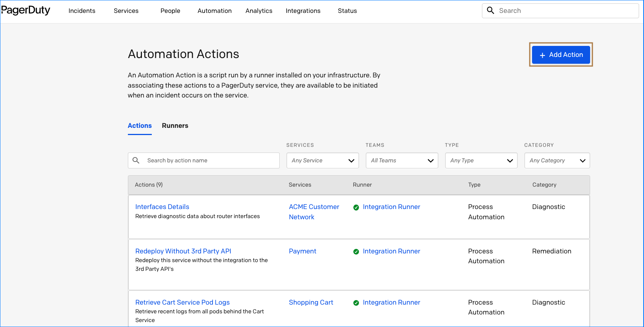This screenshot has height=327, width=644.
Task: Switch to the Actions tab
Action: [140, 126]
